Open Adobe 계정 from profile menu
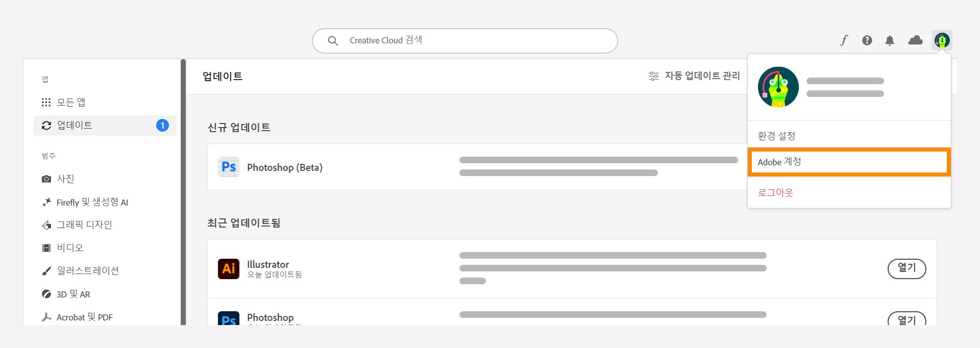This screenshot has width=980, height=348. [x=780, y=162]
